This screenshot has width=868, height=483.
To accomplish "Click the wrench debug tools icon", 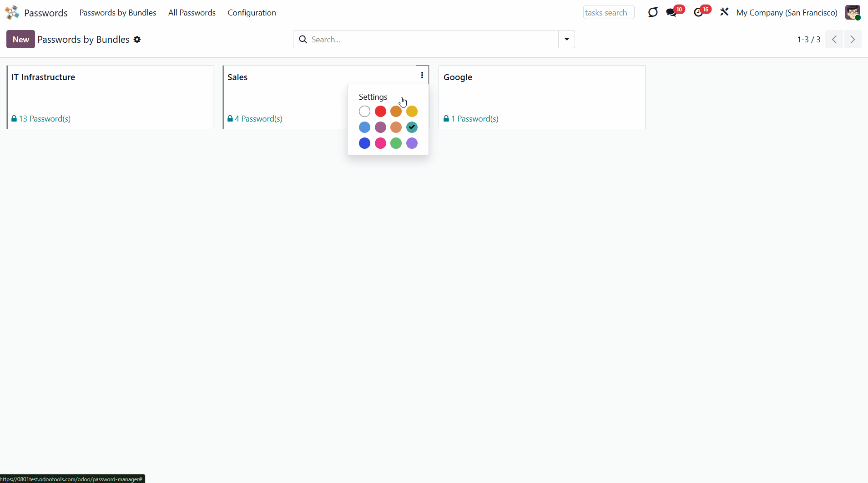I will [x=724, y=12].
